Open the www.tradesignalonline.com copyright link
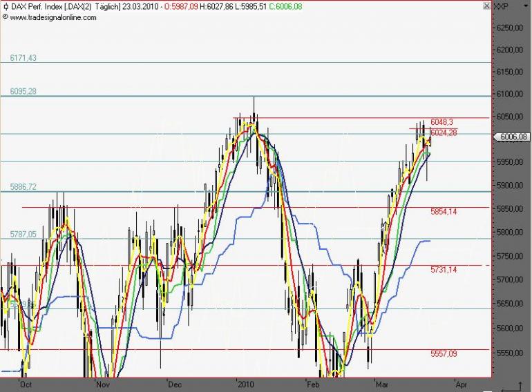This screenshot has height=392, width=532. pos(53,18)
